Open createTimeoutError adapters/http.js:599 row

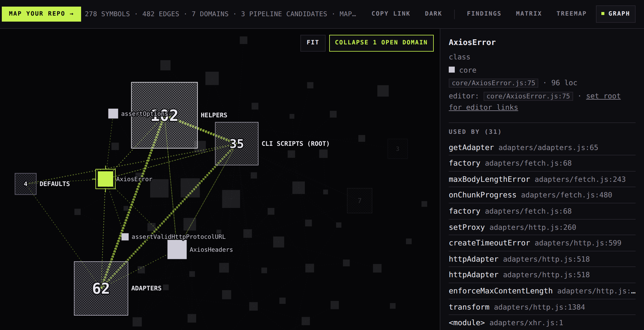coord(542,243)
